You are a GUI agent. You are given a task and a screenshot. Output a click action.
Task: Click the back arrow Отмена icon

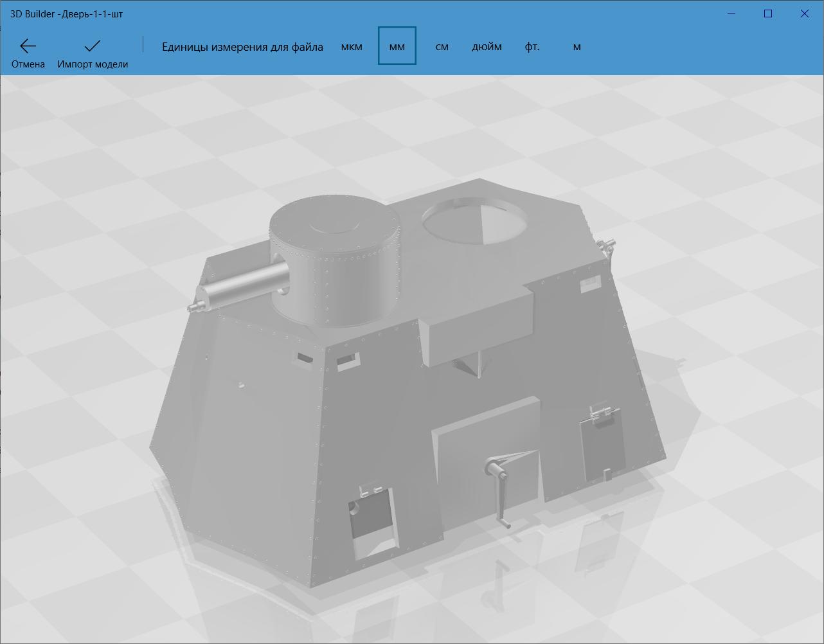coord(28,46)
